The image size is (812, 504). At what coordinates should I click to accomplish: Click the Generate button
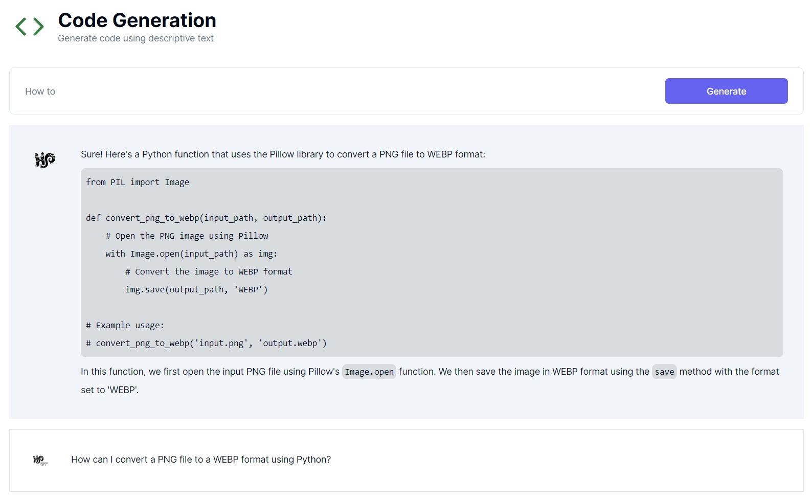[x=726, y=91]
